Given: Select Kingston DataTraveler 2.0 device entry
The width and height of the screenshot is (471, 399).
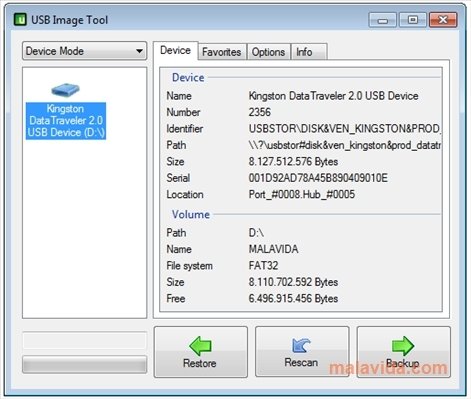Looking at the screenshot, I should (x=66, y=121).
